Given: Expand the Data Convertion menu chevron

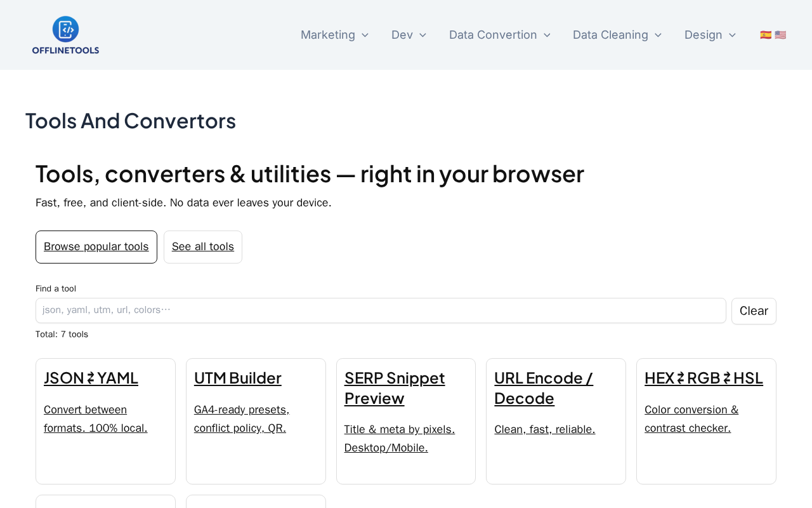Looking at the screenshot, I should click(x=547, y=35).
